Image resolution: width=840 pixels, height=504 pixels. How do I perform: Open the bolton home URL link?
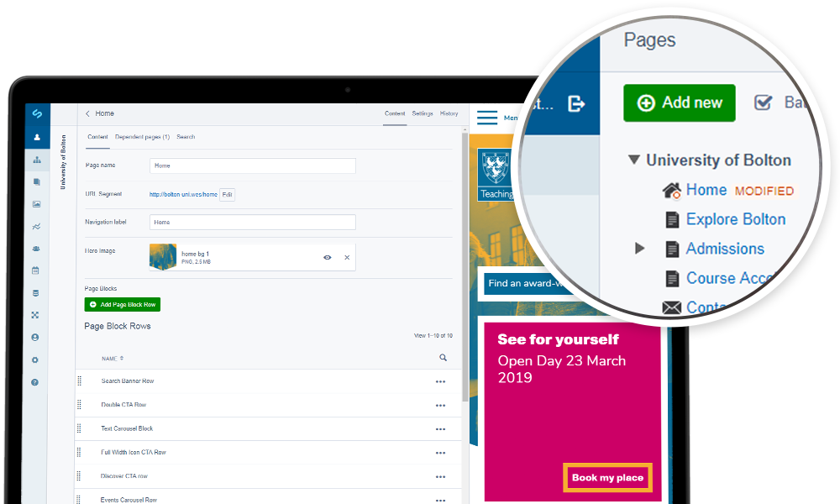coord(183,194)
